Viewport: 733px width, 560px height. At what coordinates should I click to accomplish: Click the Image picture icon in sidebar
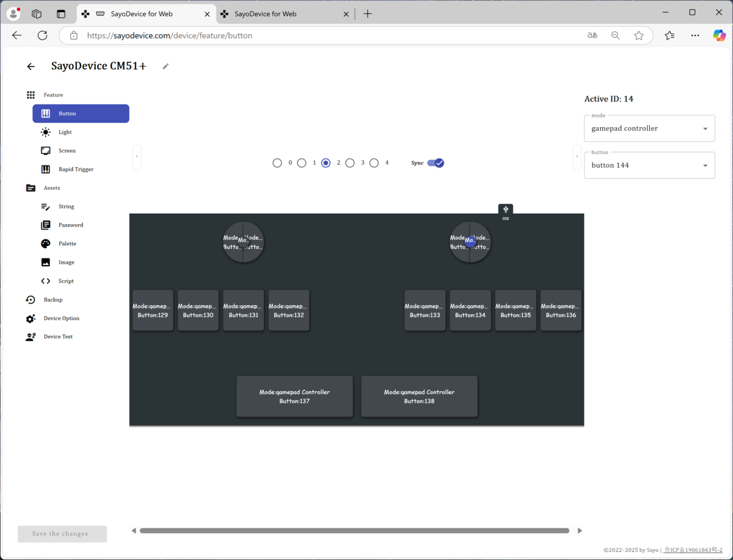[x=46, y=263]
